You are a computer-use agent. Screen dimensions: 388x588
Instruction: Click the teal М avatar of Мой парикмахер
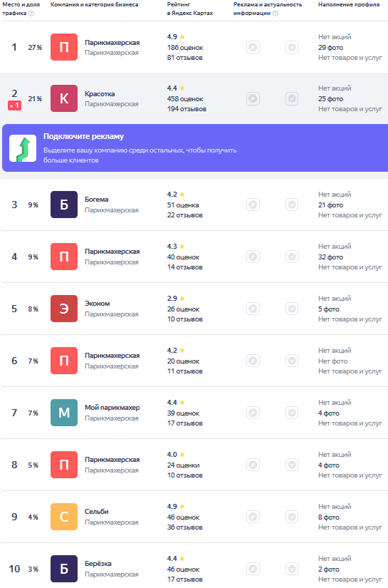[64, 413]
